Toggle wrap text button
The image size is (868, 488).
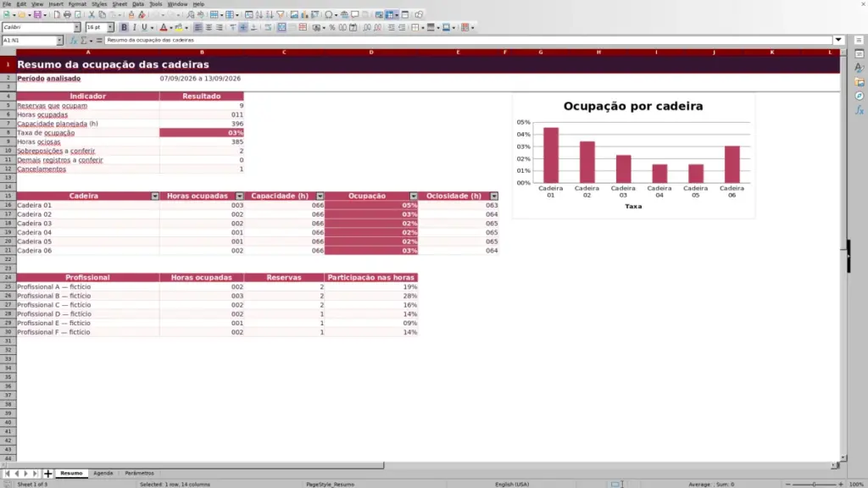[x=268, y=27]
